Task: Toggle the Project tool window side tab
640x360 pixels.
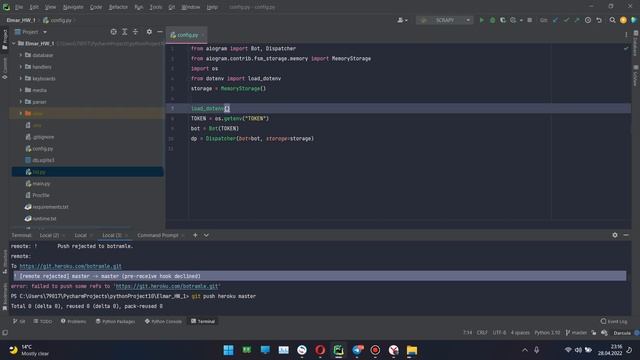Action: (5, 39)
